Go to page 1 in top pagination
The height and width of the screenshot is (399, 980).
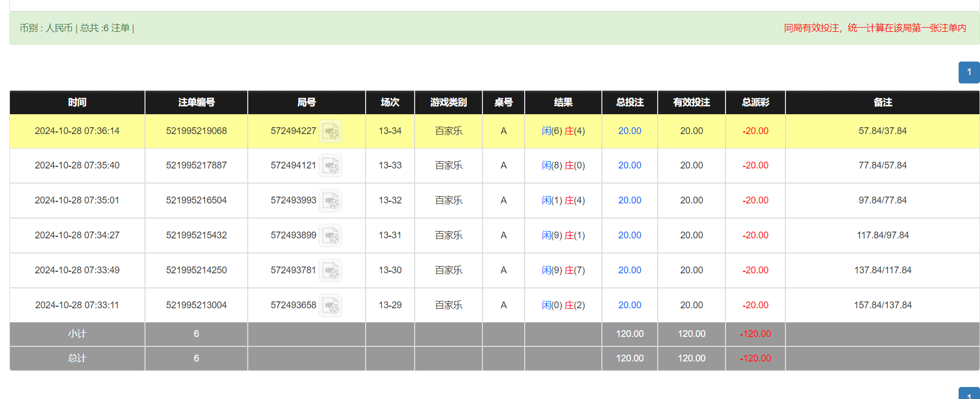click(969, 72)
